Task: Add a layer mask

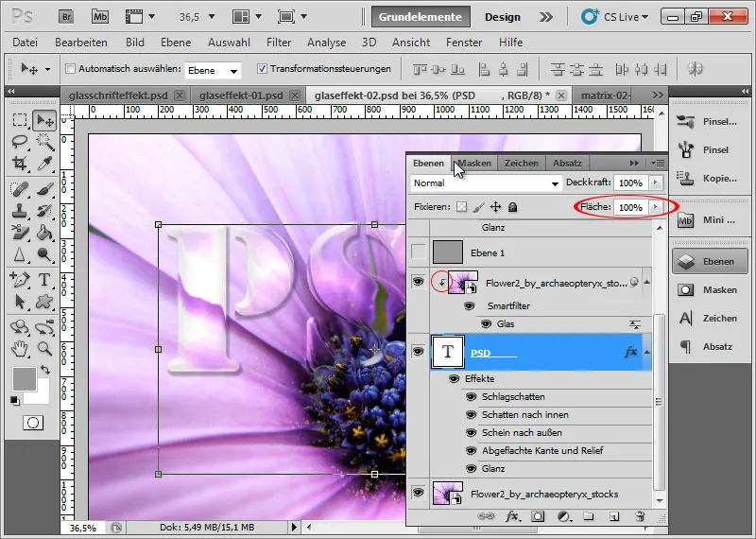Action: click(x=538, y=516)
